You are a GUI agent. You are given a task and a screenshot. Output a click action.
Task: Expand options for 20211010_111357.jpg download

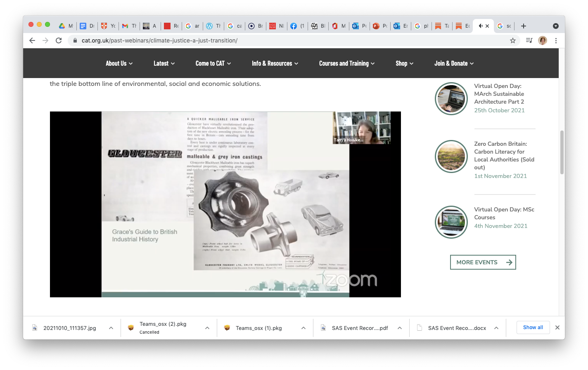tap(111, 328)
